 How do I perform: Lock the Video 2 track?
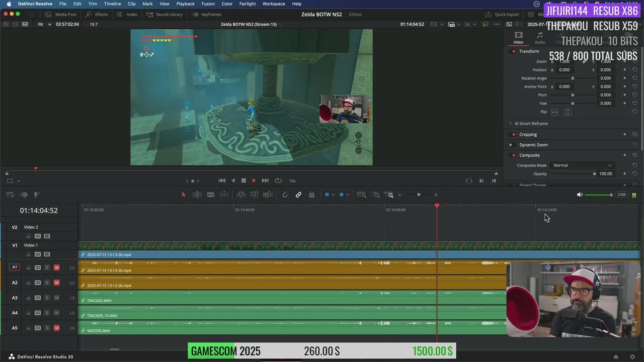[x=28, y=236]
